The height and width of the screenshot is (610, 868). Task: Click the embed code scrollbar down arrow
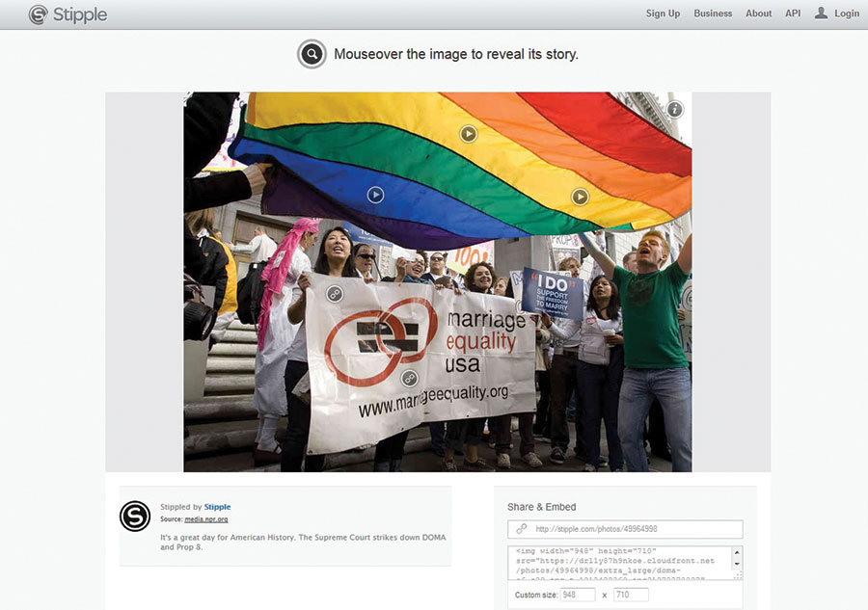tap(737, 564)
